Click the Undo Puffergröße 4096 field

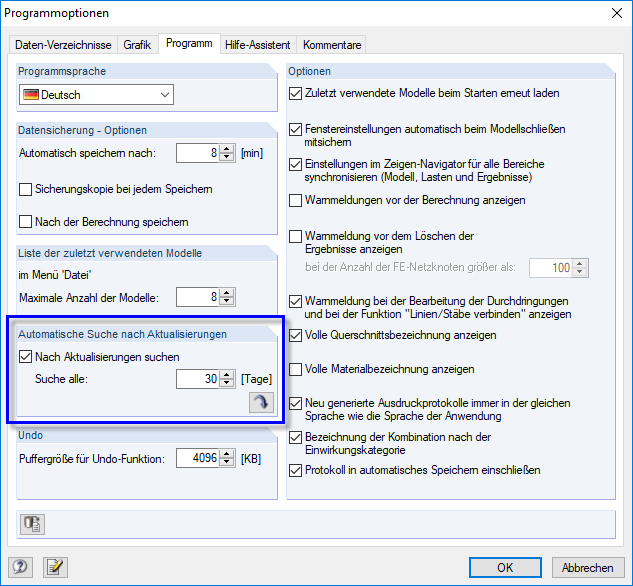click(198, 458)
